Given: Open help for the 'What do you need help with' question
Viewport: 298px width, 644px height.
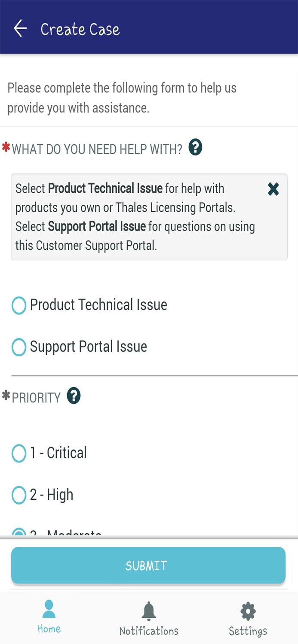Looking at the screenshot, I should coord(194,147).
